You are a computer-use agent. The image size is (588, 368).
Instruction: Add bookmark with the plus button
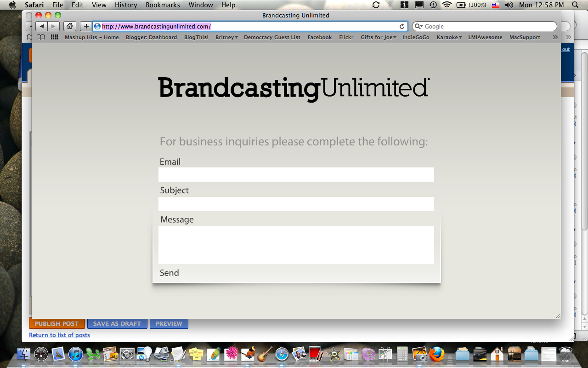(x=86, y=26)
